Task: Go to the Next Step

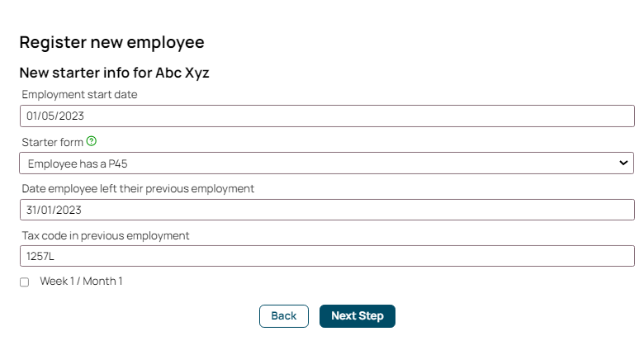Action: point(358,316)
